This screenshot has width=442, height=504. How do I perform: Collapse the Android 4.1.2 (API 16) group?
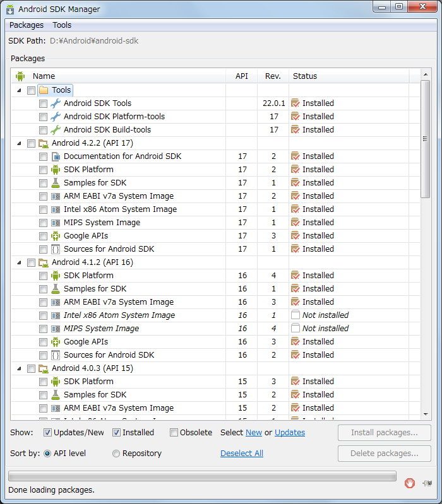point(19,262)
